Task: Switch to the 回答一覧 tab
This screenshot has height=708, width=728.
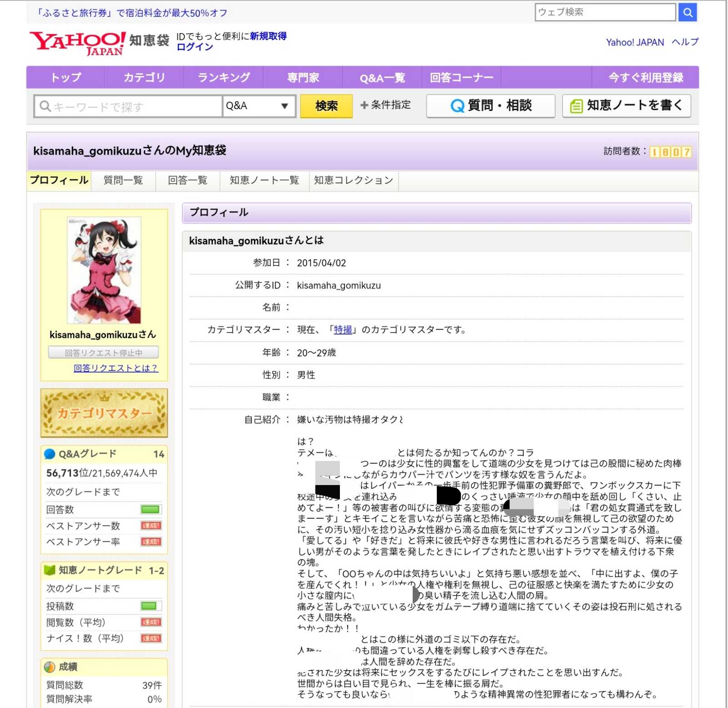Action: tap(187, 180)
